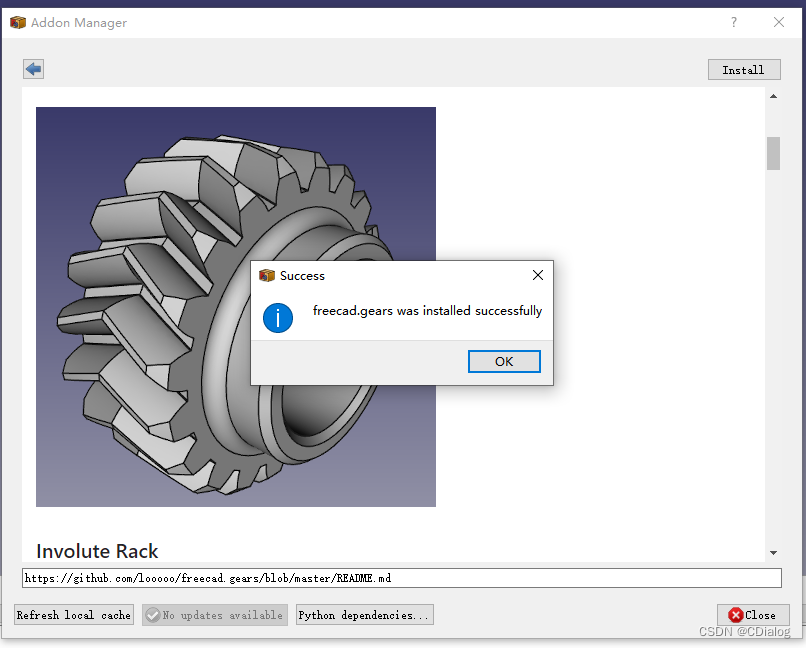This screenshot has width=806, height=648.
Task: Open the help question mark in title bar
Action: coord(734,22)
